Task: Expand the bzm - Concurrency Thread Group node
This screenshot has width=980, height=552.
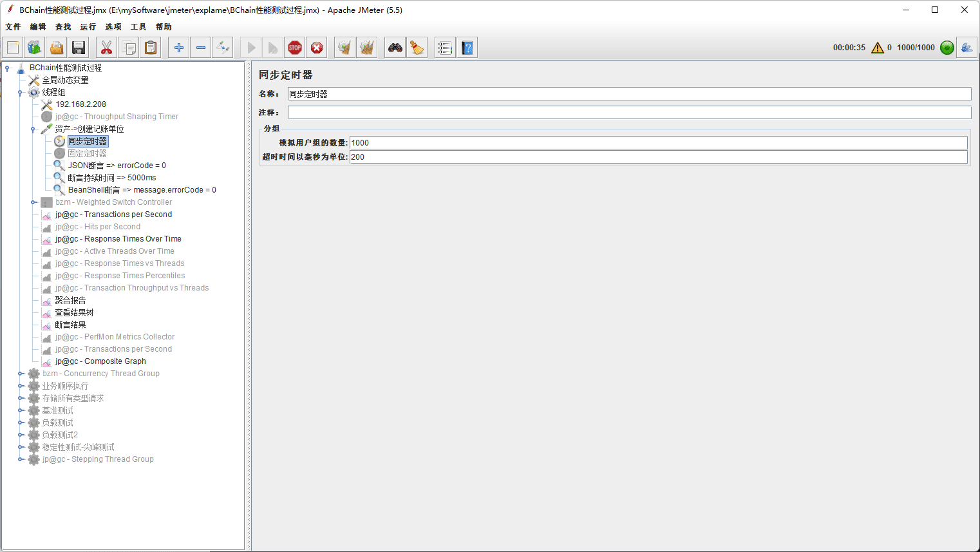Action: click(21, 374)
